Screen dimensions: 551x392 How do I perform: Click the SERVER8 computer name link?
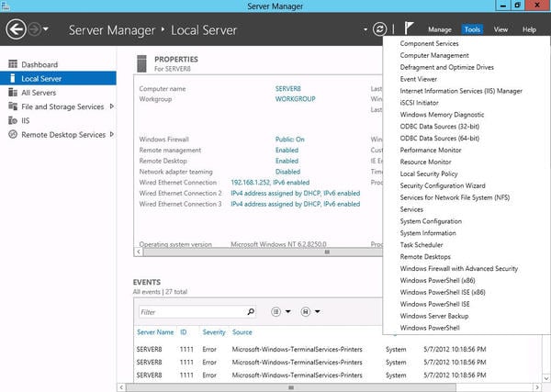tap(287, 88)
